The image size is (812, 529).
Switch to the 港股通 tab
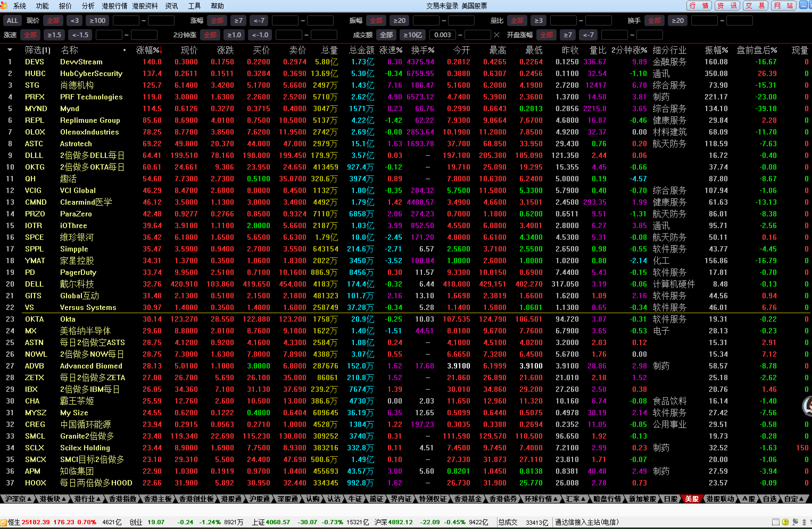231,499
